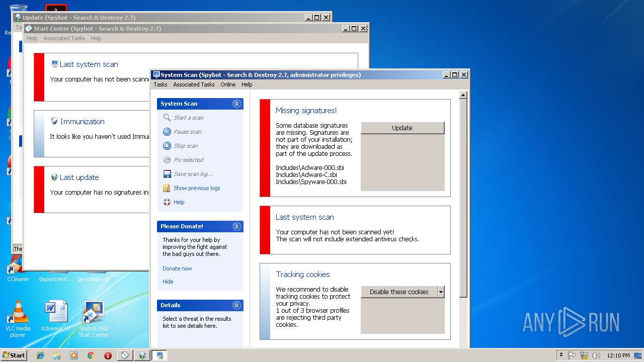Click Includes\Adware-C.sbi text line
644x362 pixels.
pyautogui.click(x=306, y=175)
